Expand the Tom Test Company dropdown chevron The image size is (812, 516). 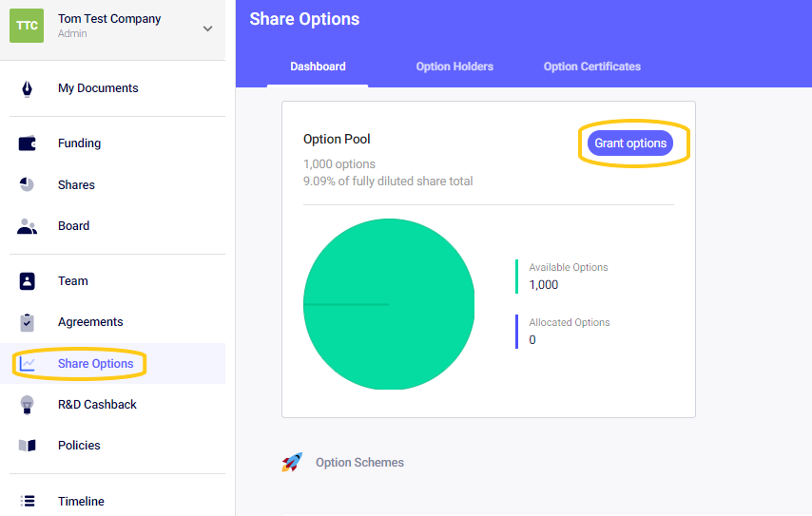tap(207, 29)
